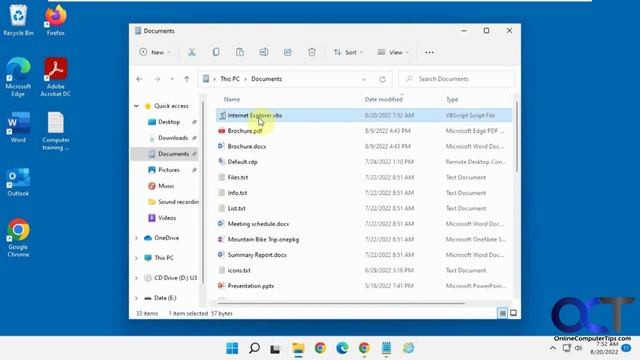Viewport: 640px width, 360px height.
Task: Expand CD Drive (D:) node
Action: 136,278
